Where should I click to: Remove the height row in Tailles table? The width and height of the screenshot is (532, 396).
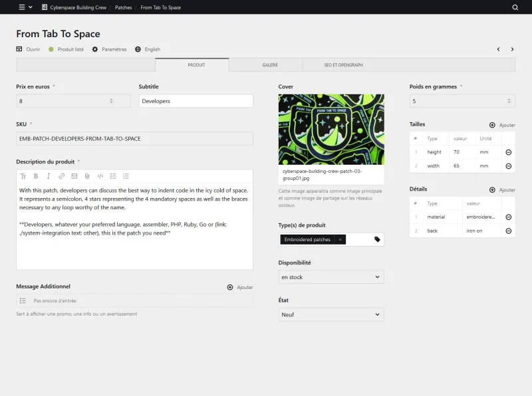coord(507,152)
